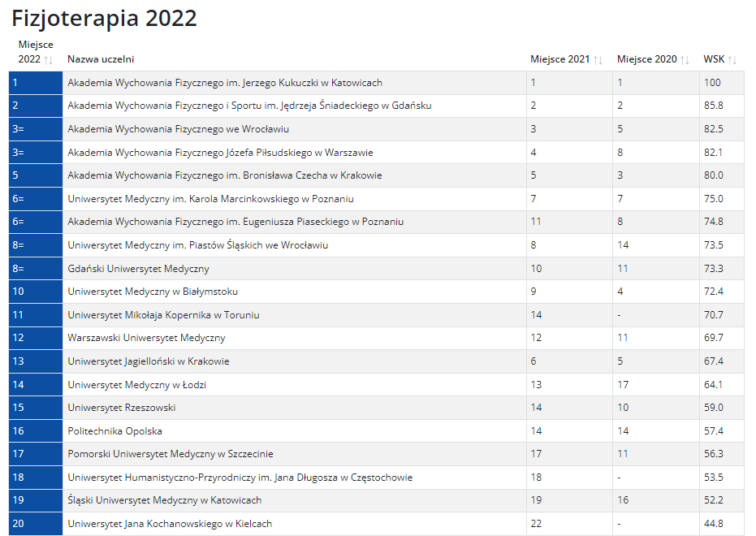The image size is (756, 536).
Task: Select Gdański Uniwersytet Medyczny row name
Action: 138,269
